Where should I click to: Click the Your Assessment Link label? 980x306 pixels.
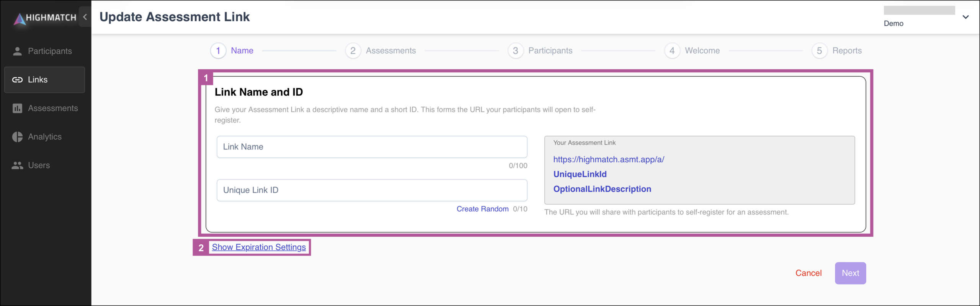click(585, 143)
